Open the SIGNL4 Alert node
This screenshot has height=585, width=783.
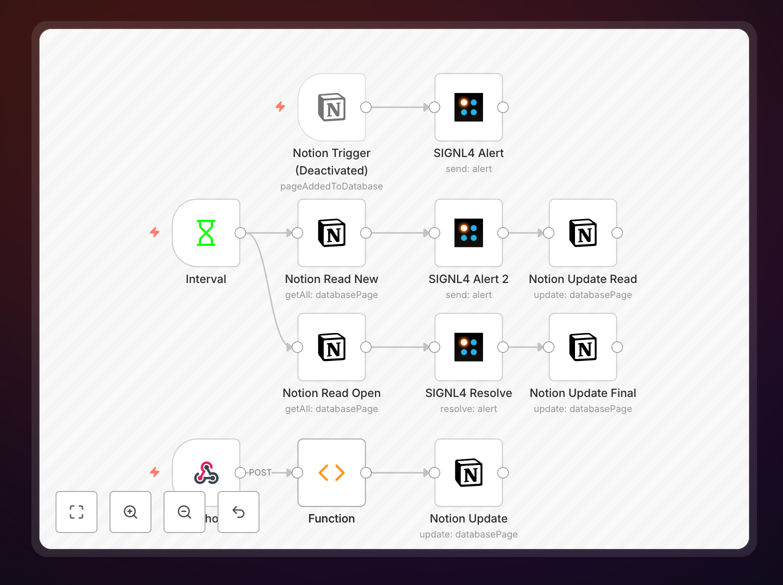tap(468, 107)
